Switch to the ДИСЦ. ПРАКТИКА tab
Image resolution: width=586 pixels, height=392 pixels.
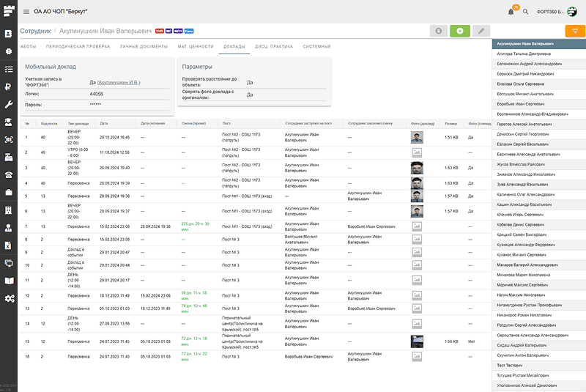point(274,47)
